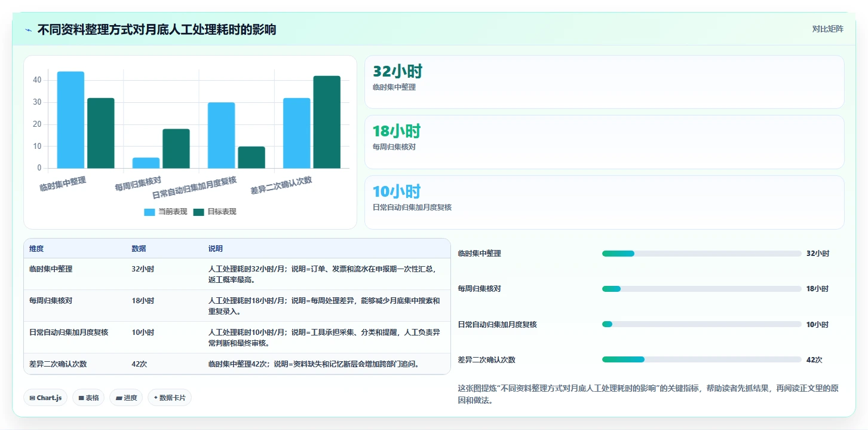Click the 临时集中整理42次 explanation text
Viewport: 868px width, 430px height.
[314, 364]
